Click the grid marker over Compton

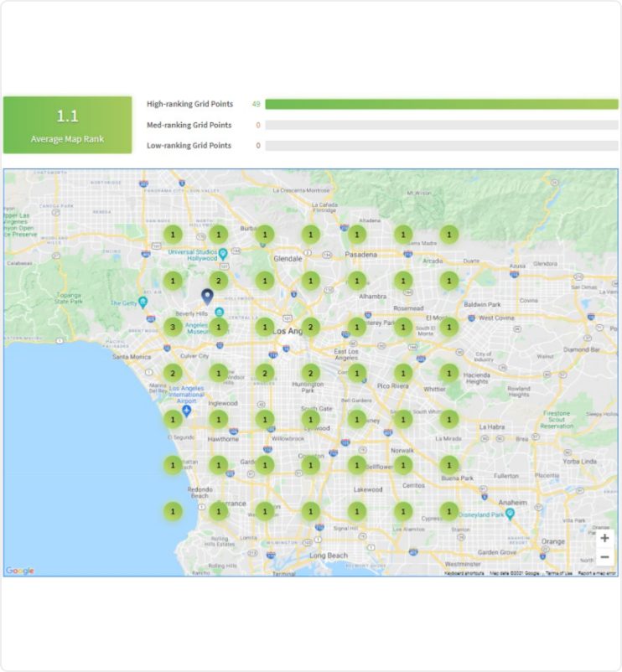pyautogui.click(x=311, y=465)
